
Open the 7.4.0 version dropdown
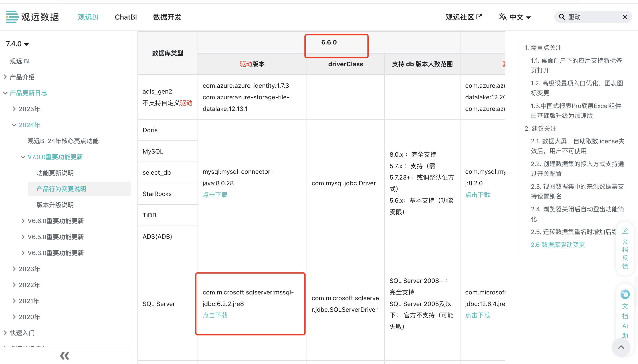click(18, 44)
